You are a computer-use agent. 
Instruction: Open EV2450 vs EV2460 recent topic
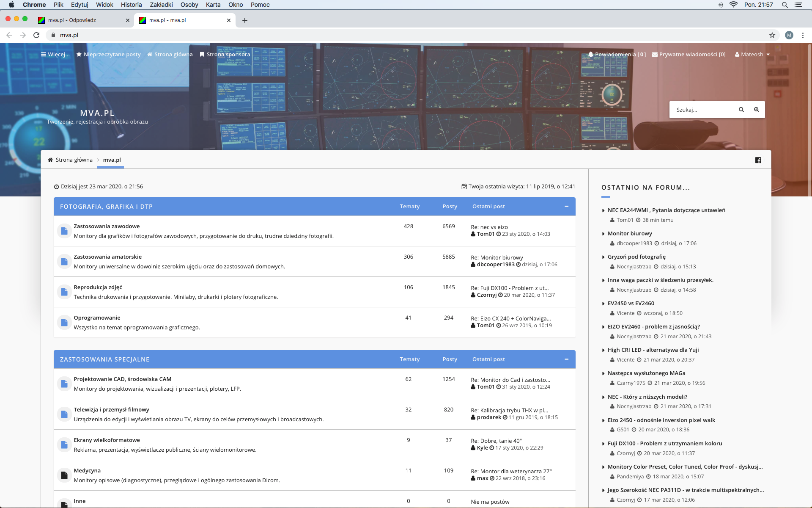point(631,303)
